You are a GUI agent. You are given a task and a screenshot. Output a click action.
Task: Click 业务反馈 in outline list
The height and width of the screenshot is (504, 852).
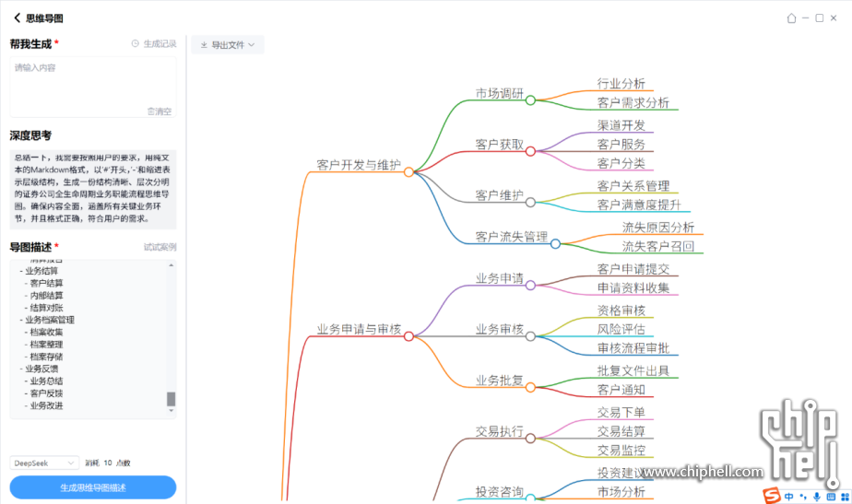pyautogui.click(x=41, y=369)
